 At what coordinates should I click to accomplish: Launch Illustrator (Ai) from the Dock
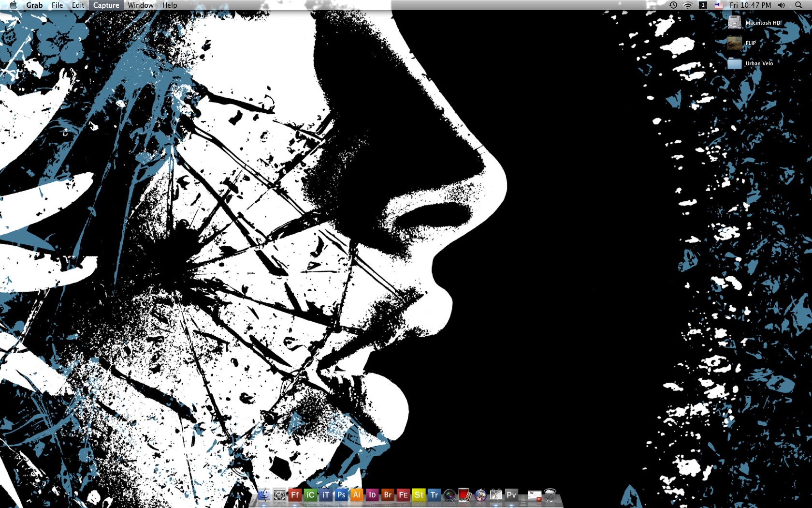pos(357,494)
